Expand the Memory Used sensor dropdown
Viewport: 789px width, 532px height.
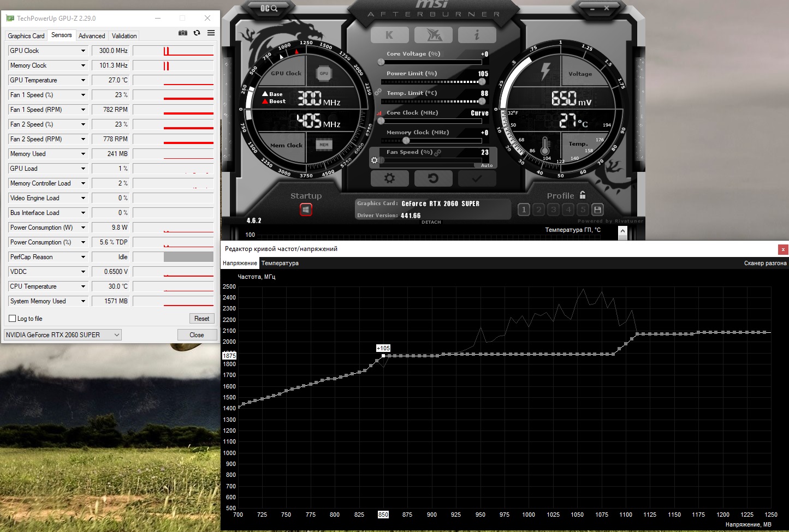(x=83, y=154)
